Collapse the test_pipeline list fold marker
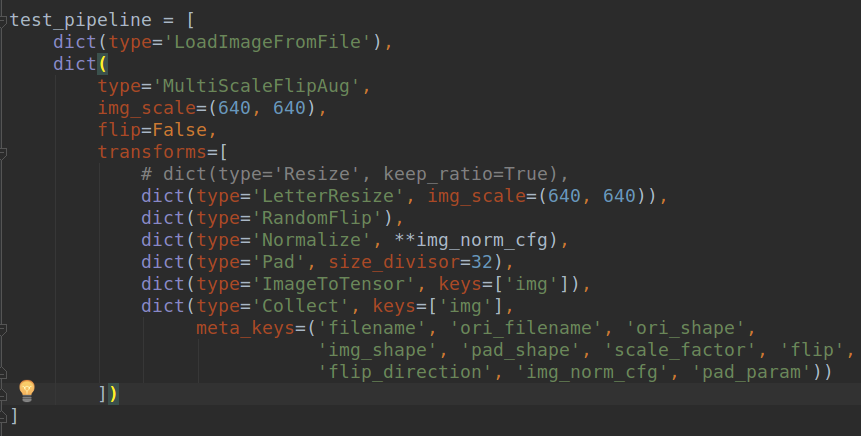861x436 pixels. click(4, 19)
